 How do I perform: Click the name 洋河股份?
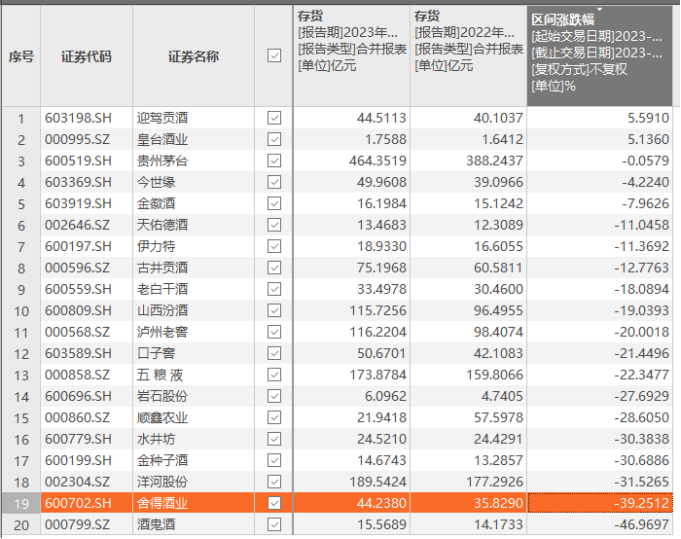coord(162,482)
